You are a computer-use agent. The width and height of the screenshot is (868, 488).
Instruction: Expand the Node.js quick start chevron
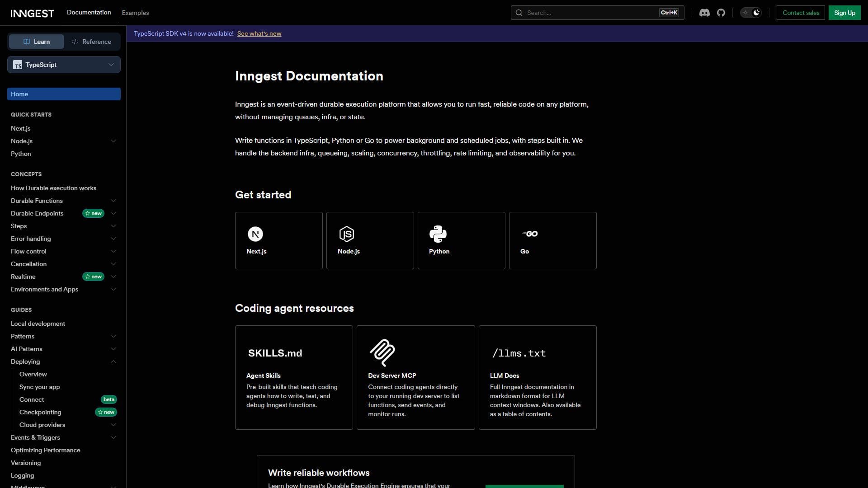point(113,141)
